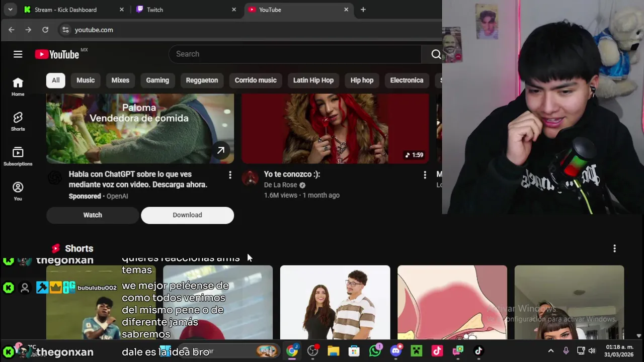Open the Paloma Vendedora de comida ad thumbnail

(x=140, y=128)
